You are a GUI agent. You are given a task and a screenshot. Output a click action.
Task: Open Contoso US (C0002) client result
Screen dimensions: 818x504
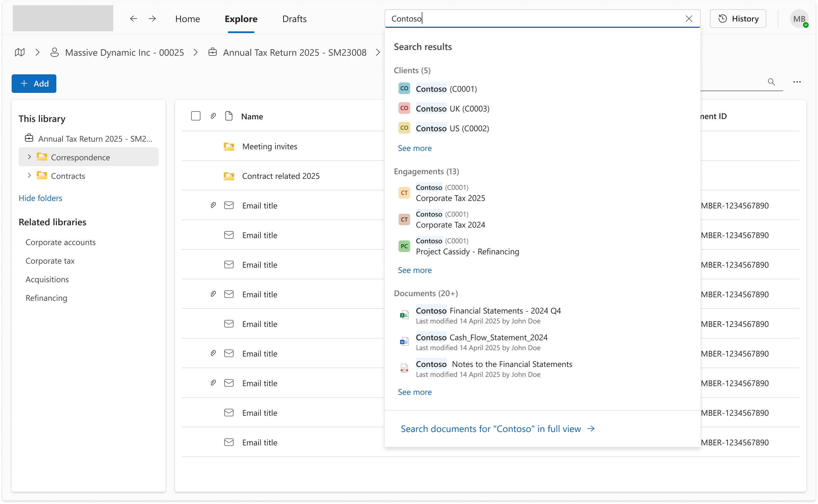click(444, 128)
